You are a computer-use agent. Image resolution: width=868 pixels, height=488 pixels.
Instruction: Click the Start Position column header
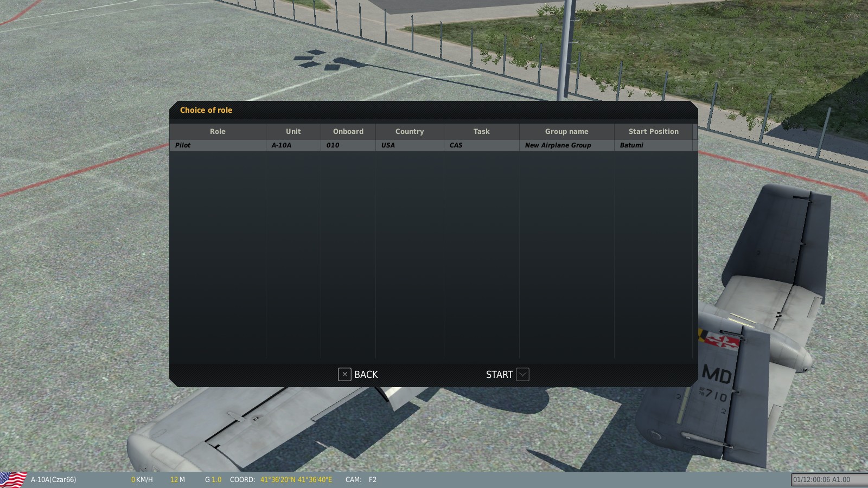click(x=654, y=131)
